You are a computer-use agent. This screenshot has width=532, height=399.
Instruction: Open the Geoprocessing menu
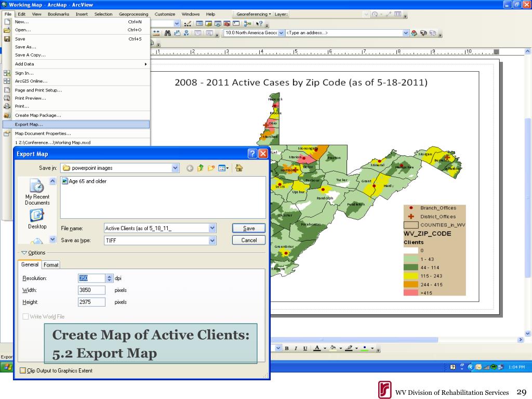[x=134, y=14]
